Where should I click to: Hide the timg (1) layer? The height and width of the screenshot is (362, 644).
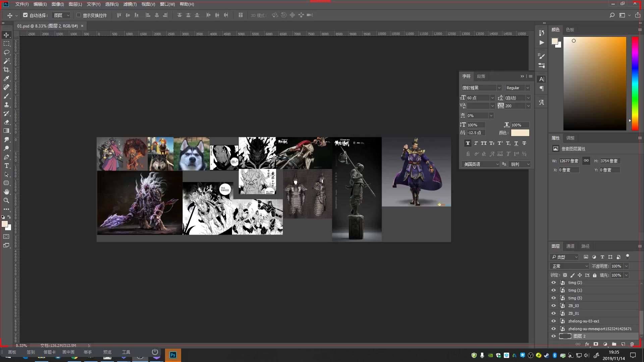click(553, 290)
